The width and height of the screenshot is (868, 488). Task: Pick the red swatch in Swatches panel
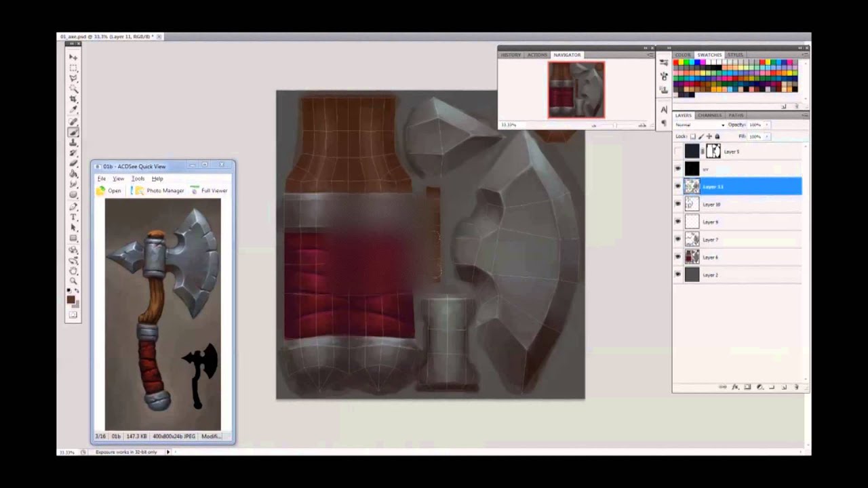(x=675, y=62)
